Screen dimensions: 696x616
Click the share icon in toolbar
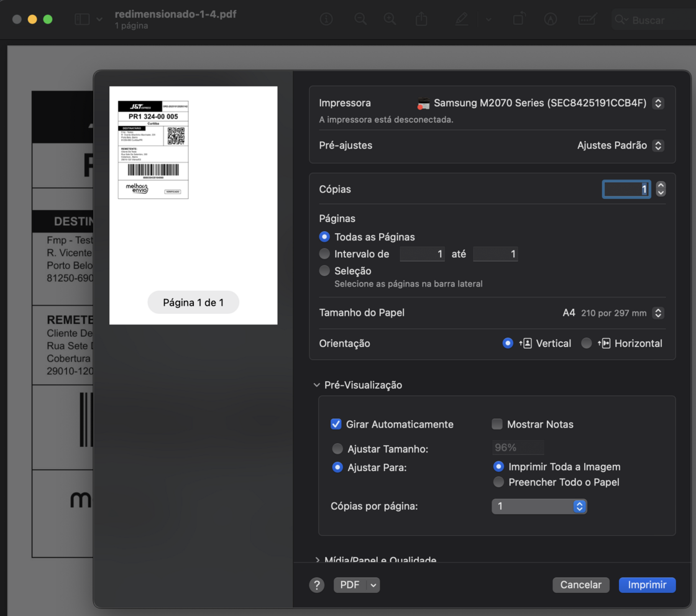coord(421,19)
